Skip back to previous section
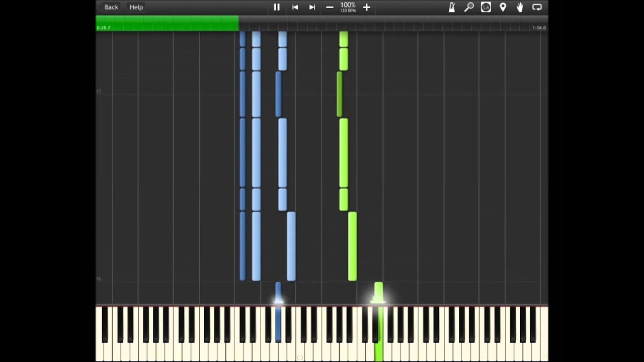 click(295, 7)
